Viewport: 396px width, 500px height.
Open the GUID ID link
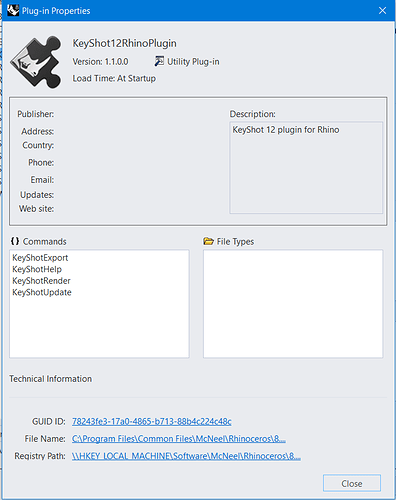(152, 421)
